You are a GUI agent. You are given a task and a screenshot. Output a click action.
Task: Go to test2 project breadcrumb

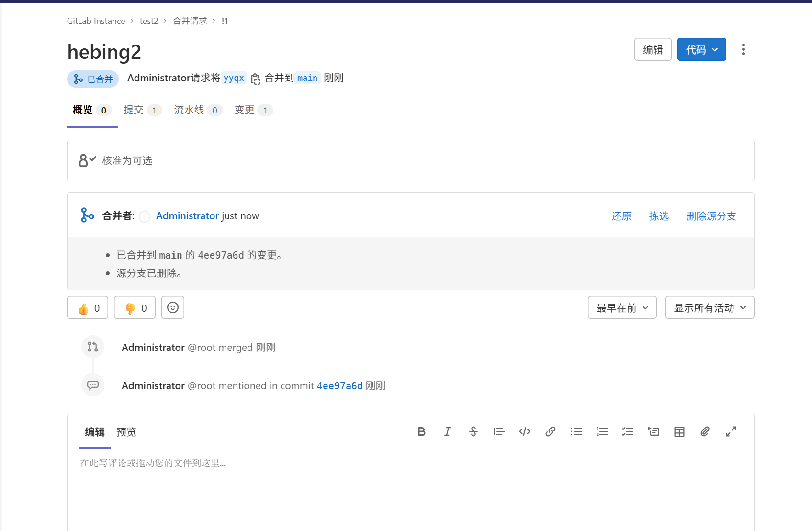(x=149, y=21)
